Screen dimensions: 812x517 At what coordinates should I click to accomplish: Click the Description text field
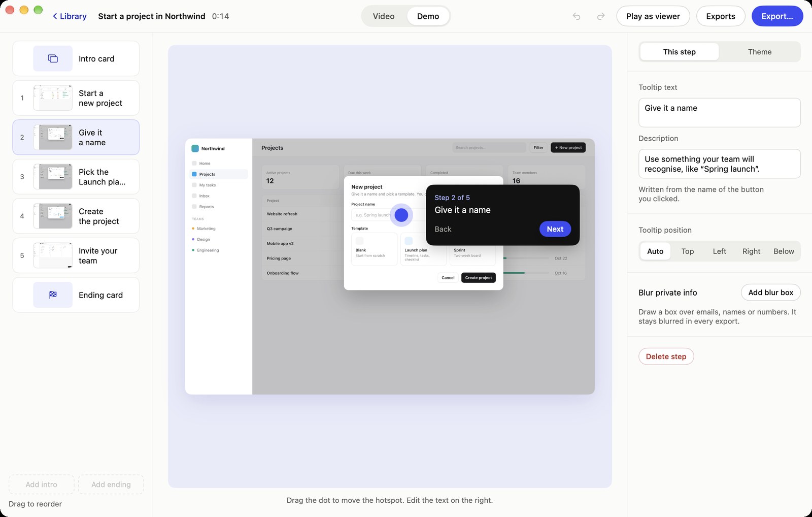[x=719, y=164]
